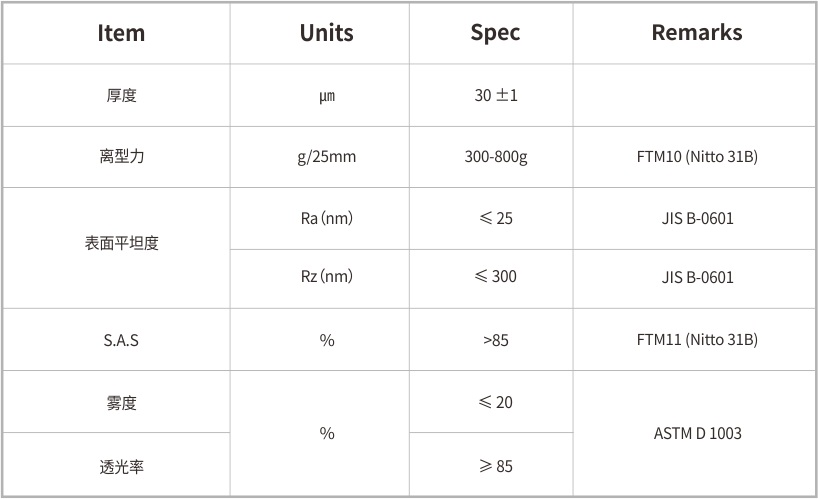The width and height of the screenshot is (818, 499).
Task: Click the 离型力 row label
Action: pyautogui.click(x=121, y=157)
